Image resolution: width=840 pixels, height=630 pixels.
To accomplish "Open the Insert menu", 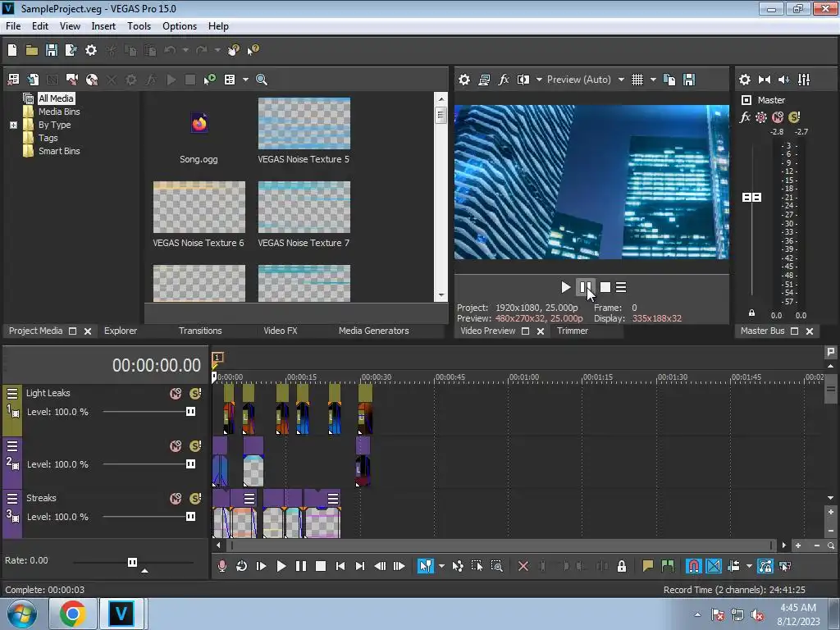I will tap(103, 25).
